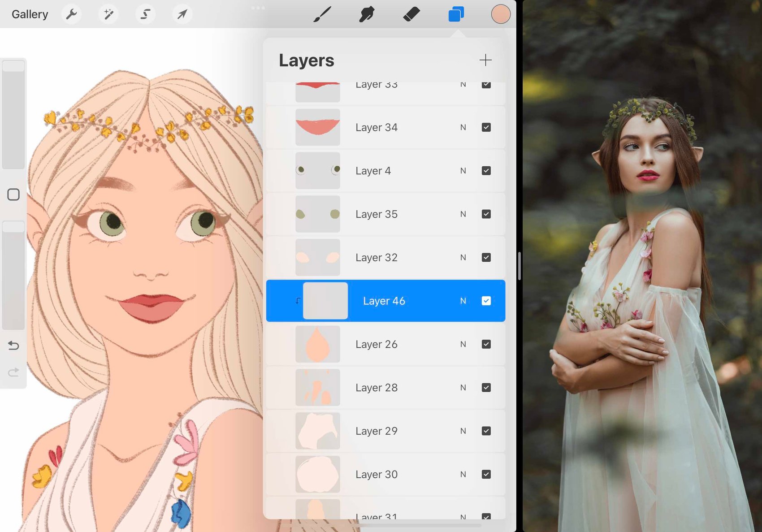Image resolution: width=762 pixels, height=532 pixels.
Task: Adjust the brush size slider
Action: click(13, 114)
